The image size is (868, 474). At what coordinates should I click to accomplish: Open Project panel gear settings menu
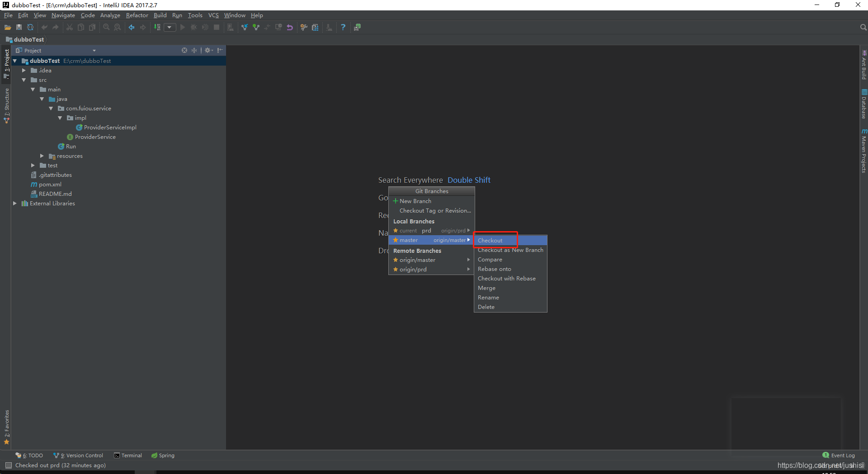point(208,50)
